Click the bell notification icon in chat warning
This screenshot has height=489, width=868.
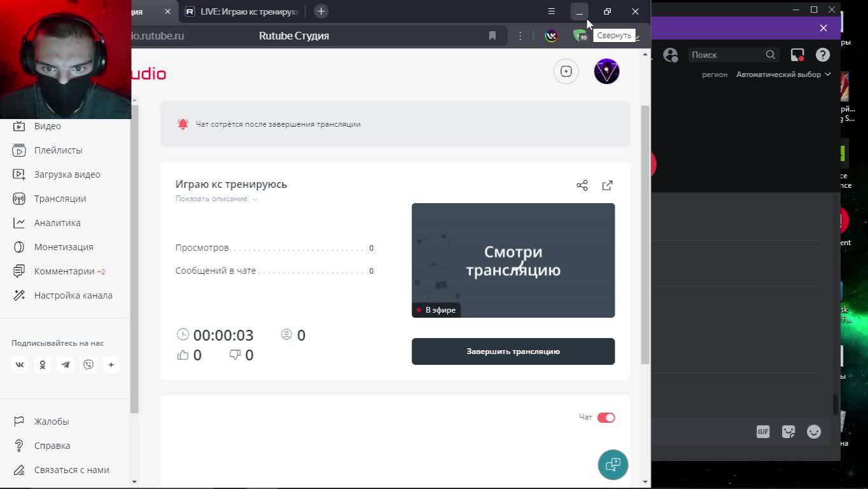coord(183,124)
